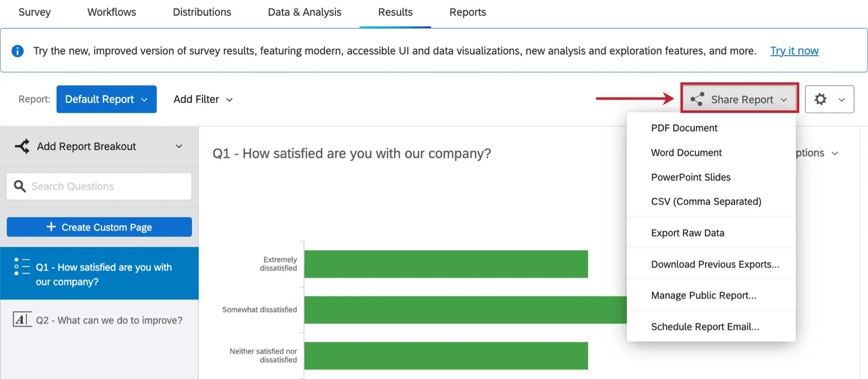This screenshot has width=868, height=379.
Task: Click the magnifying glass in Search Questions
Action: [19, 186]
